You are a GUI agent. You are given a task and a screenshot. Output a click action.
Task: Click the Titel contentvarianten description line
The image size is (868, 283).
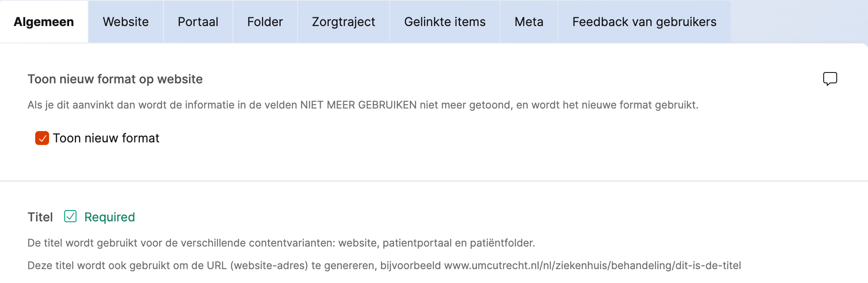coord(281,243)
